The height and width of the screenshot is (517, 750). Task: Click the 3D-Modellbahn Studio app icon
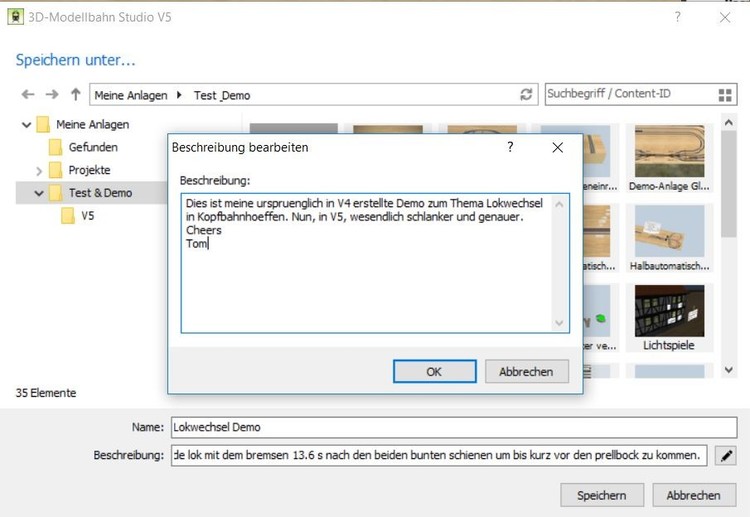coord(15,17)
